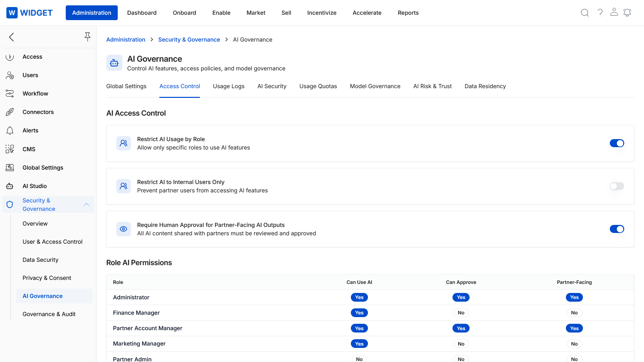The width and height of the screenshot is (644, 362).
Task: Open the Model Governance tab
Action: (x=375, y=86)
